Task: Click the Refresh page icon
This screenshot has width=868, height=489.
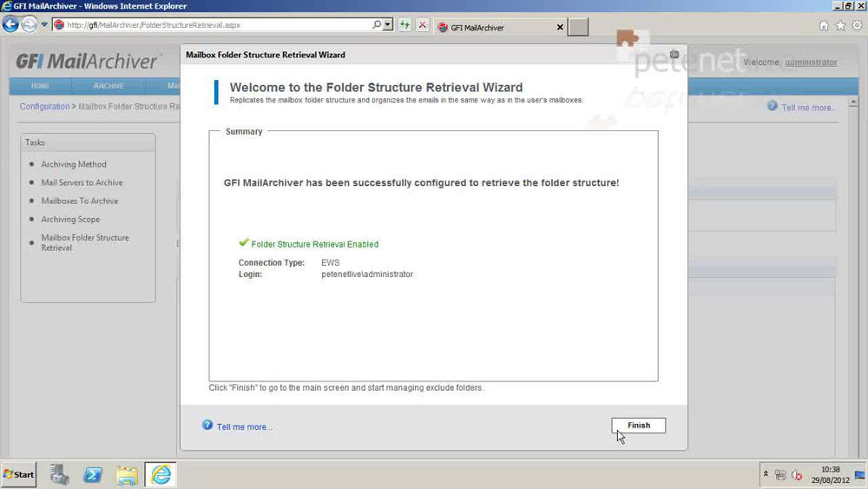Action: pos(404,25)
